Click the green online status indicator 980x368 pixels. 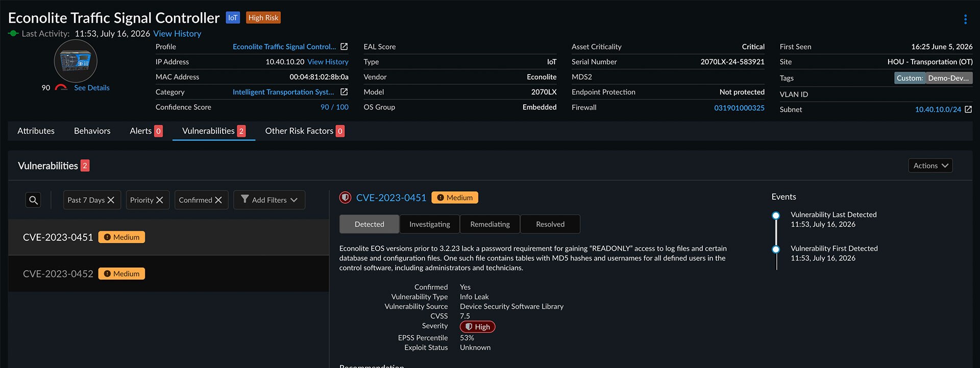click(x=13, y=34)
